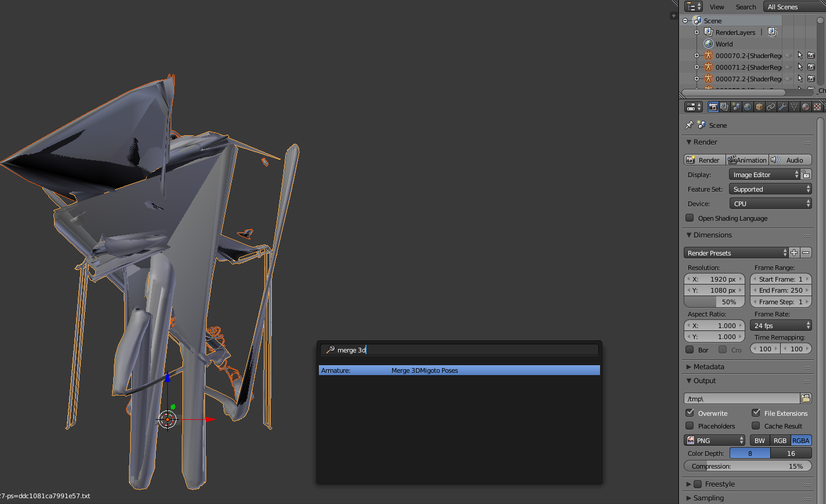This screenshot has height=504, width=826.
Task: Select 16 bit color depth
Action: coord(791,453)
